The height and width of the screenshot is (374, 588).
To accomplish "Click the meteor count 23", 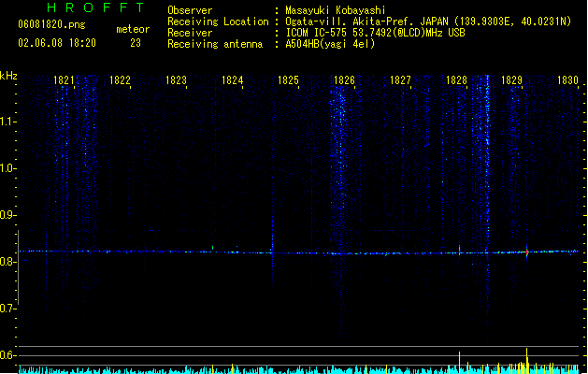I will pyautogui.click(x=136, y=43).
